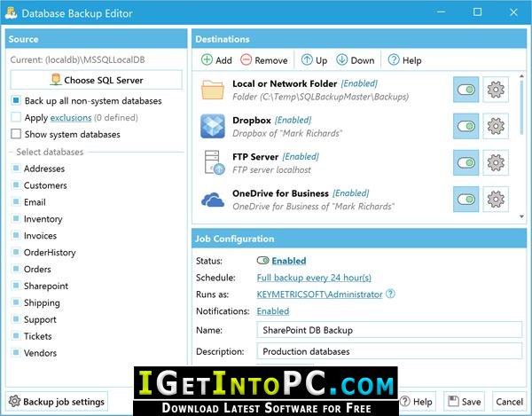Move destination Down with arrow icon
The height and width of the screenshot is (416, 532).
pos(341,59)
